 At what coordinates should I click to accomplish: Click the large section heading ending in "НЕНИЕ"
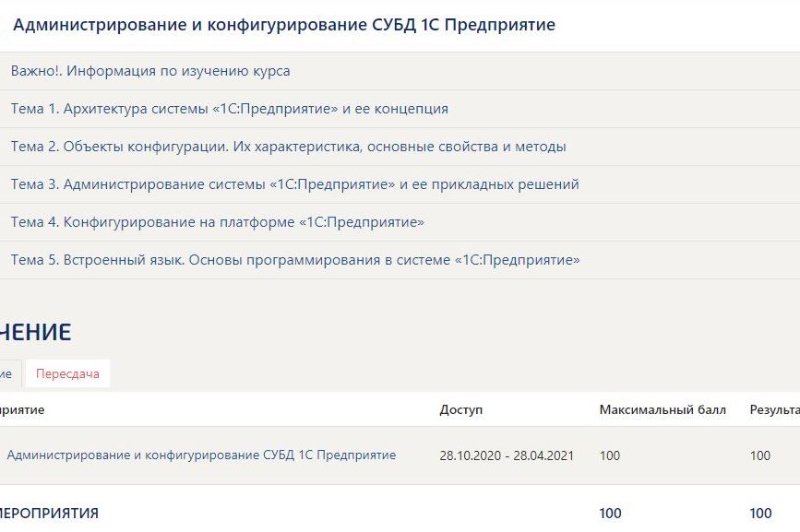35,333
